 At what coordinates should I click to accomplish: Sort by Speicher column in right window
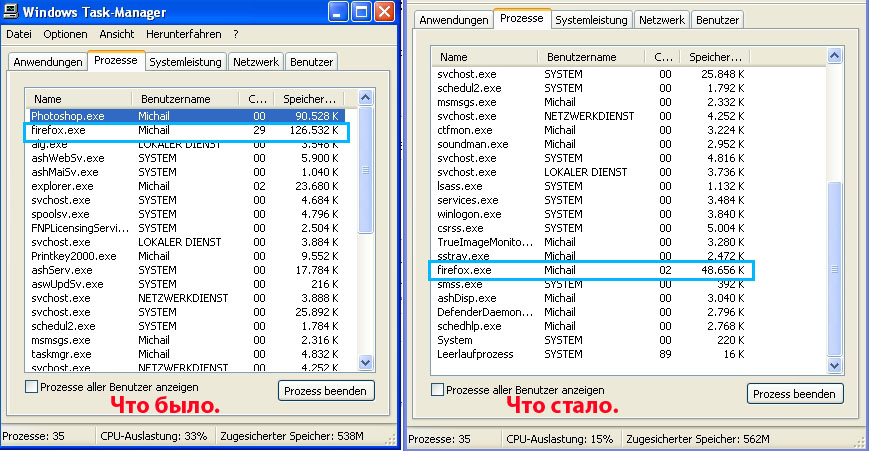coord(715,57)
